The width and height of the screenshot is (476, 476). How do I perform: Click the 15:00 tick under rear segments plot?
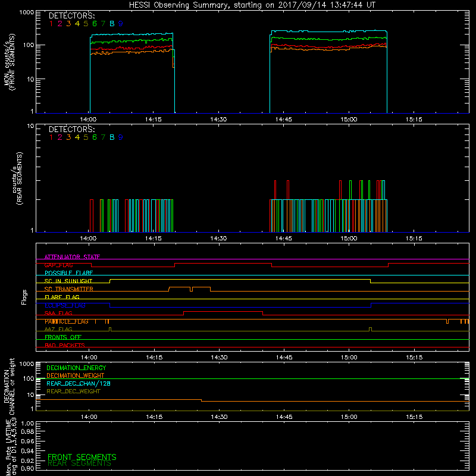(x=349, y=239)
